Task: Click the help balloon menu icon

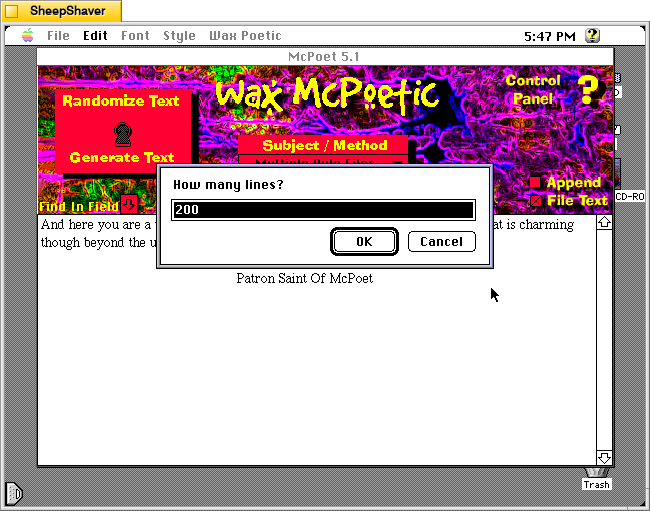Action: 592,36
